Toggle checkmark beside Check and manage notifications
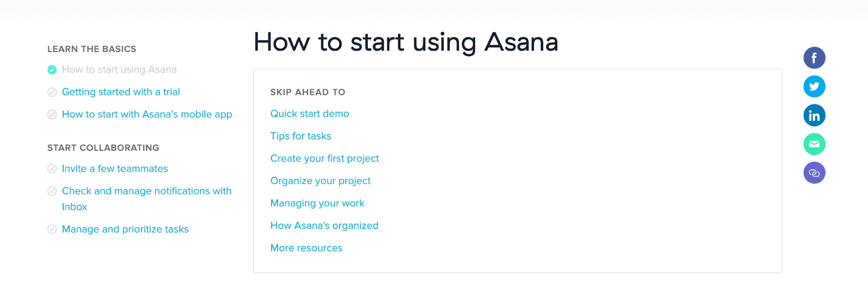 [52, 191]
